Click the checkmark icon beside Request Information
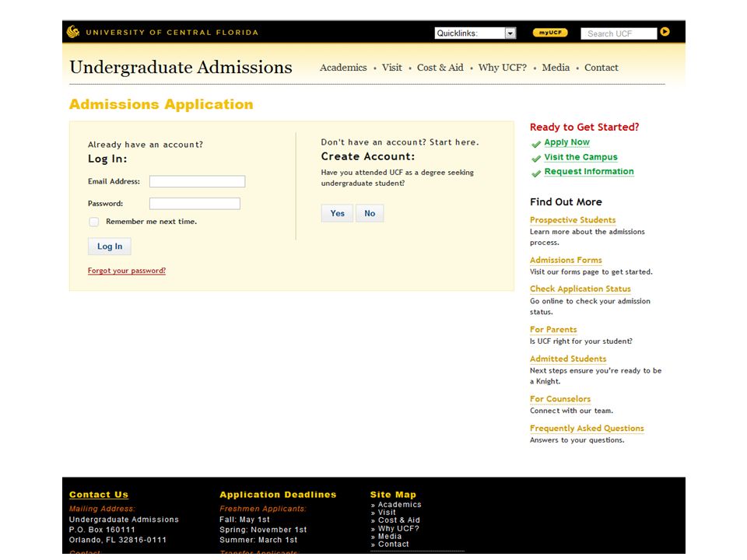The width and height of the screenshot is (747, 560). pyautogui.click(x=536, y=173)
